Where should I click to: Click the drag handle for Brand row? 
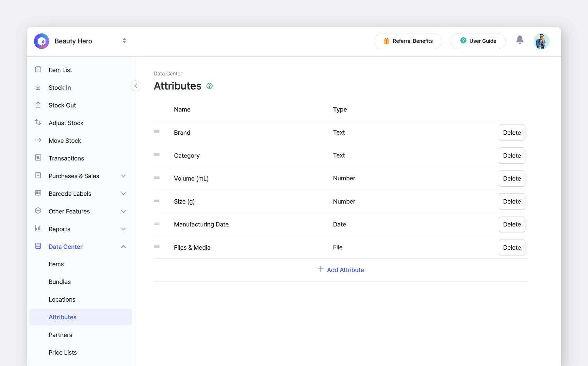pos(157,132)
